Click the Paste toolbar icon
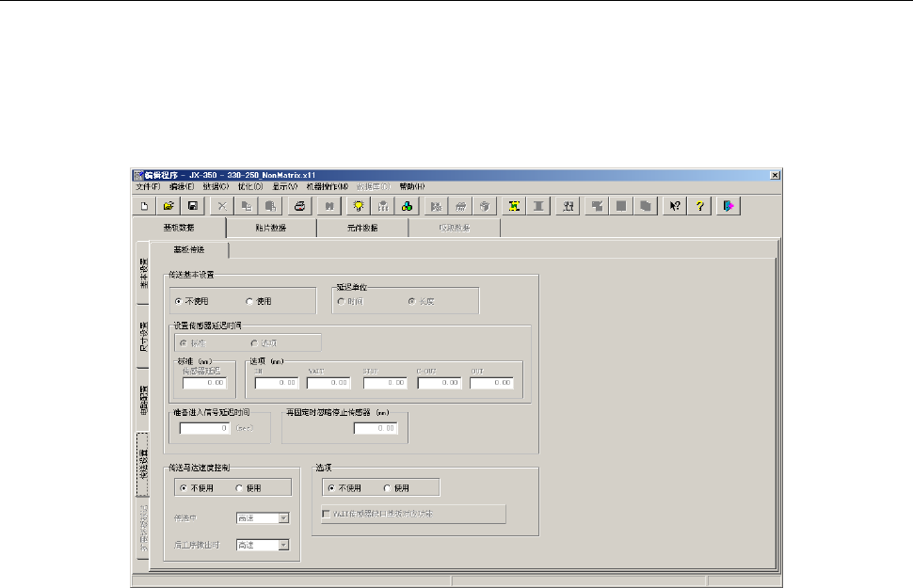Screen dimensions: 913x588 tap(270, 206)
